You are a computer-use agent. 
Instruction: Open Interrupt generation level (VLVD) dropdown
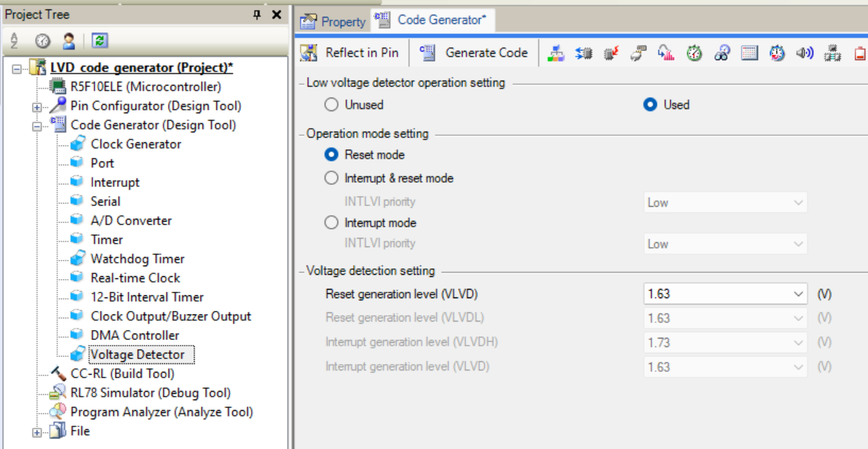(x=726, y=367)
